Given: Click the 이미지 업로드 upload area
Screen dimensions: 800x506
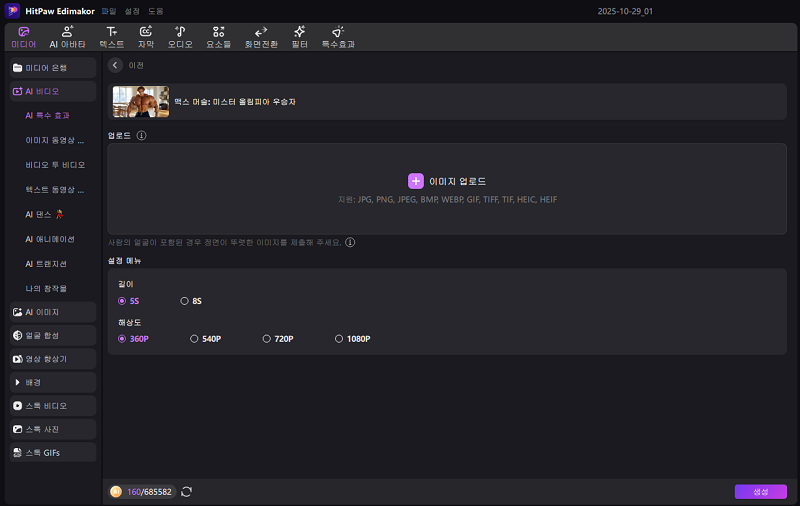Looking at the screenshot, I should click(x=447, y=189).
